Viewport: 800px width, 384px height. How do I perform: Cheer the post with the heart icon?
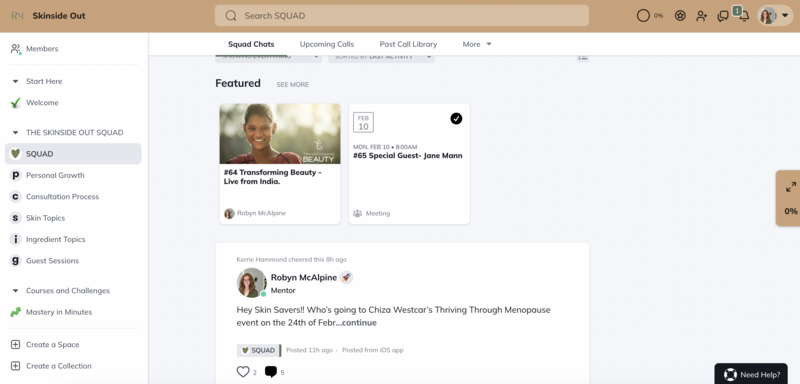click(243, 372)
